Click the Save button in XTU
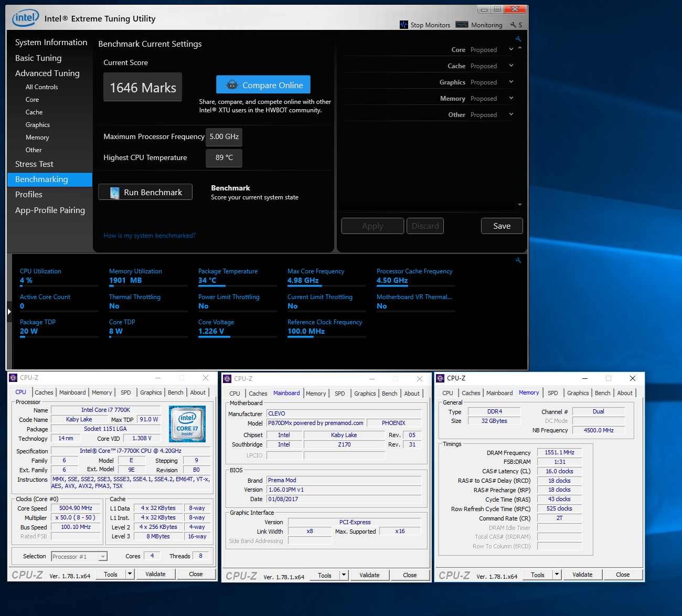The height and width of the screenshot is (616, 682). [502, 226]
